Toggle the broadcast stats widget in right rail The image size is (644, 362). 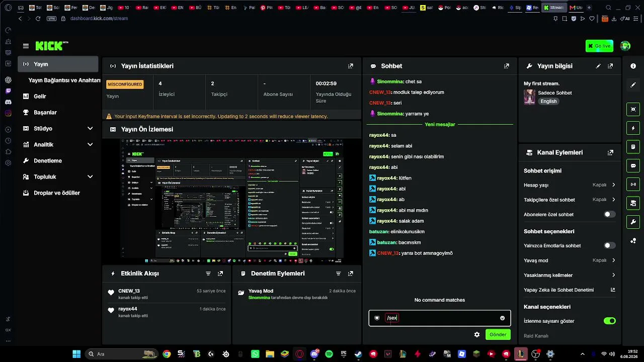(x=633, y=184)
